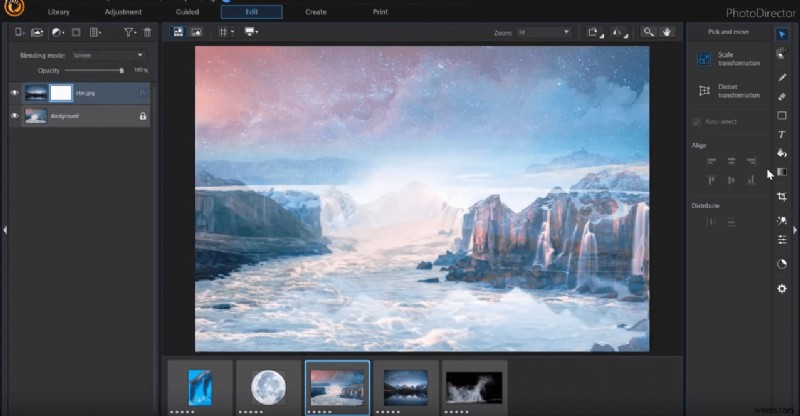Open the adjustment sliders tool

pos(782,239)
